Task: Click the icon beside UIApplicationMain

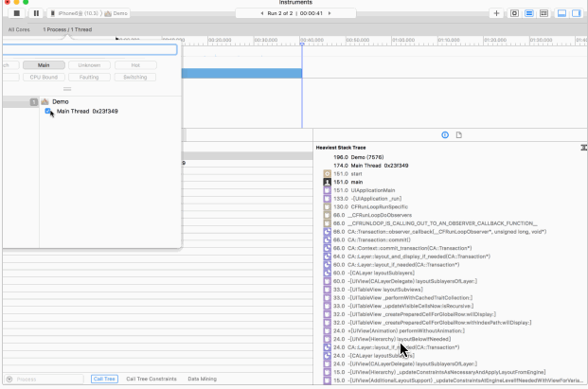Action: pos(328,190)
